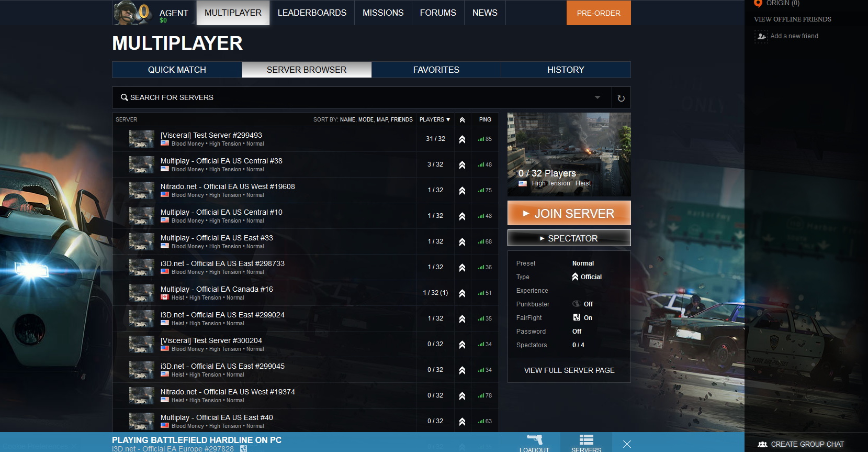Image resolution: width=868 pixels, height=452 pixels.
Task: Open View Full Server Page link
Action: [x=569, y=370]
